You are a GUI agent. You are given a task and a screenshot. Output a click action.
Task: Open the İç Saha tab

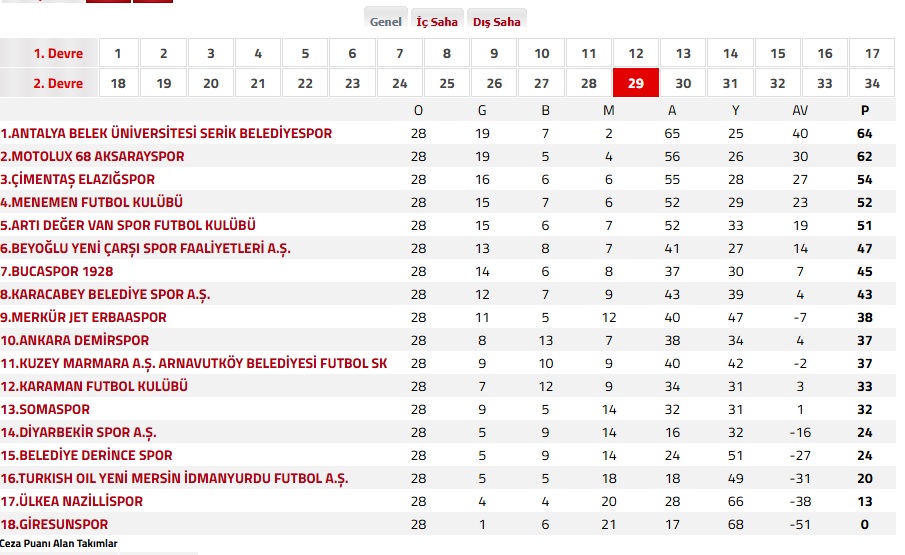(437, 21)
